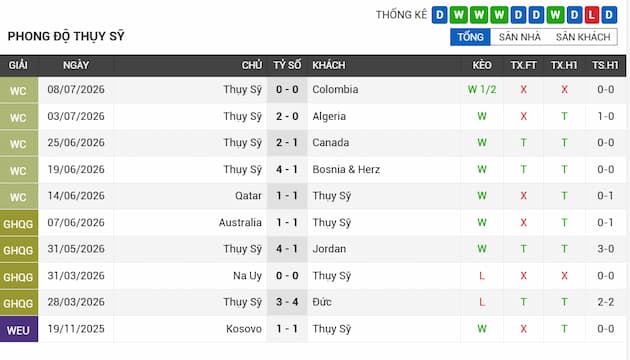Click the last blue D badge in Thống Kê
Screen dimensions: 630x360
pos(610,15)
